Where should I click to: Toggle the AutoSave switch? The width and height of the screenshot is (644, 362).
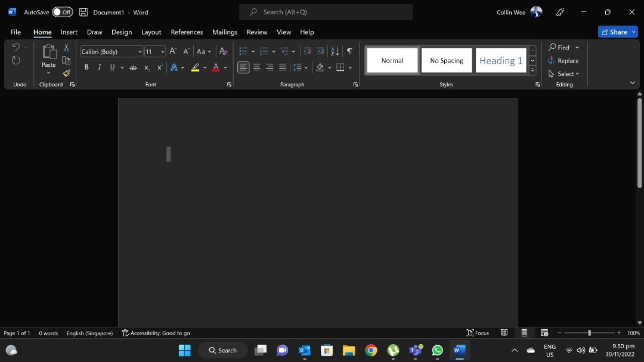point(63,12)
